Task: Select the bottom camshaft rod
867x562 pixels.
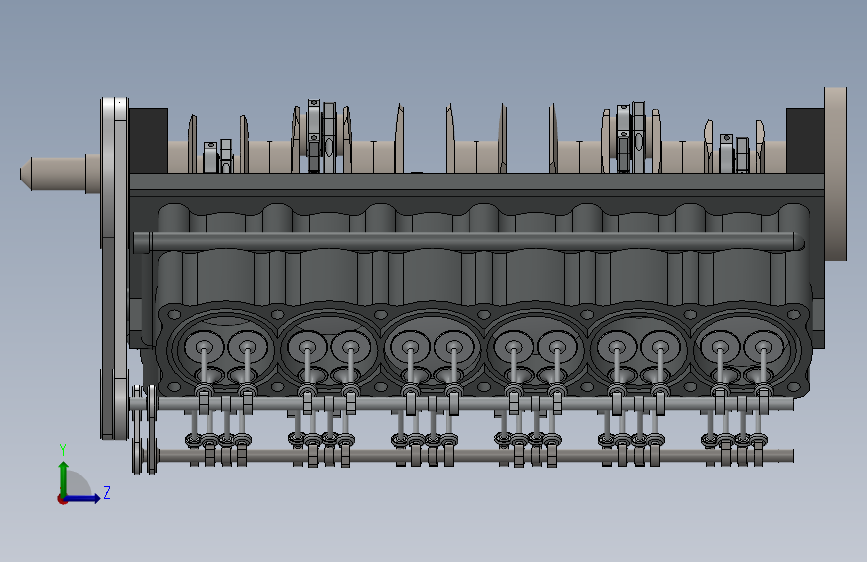Action: click(476, 456)
